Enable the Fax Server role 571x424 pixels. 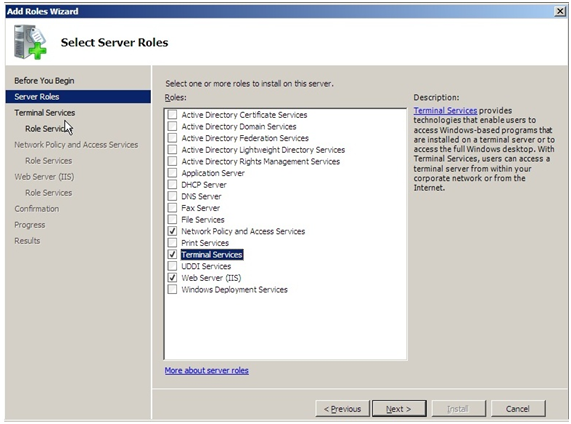(x=172, y=208)
